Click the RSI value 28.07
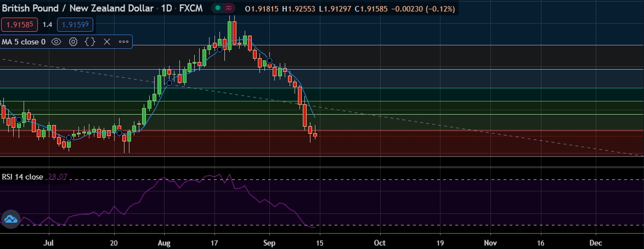Image resolution: width=644 pixels, height=249 pixels. point(58,177)
